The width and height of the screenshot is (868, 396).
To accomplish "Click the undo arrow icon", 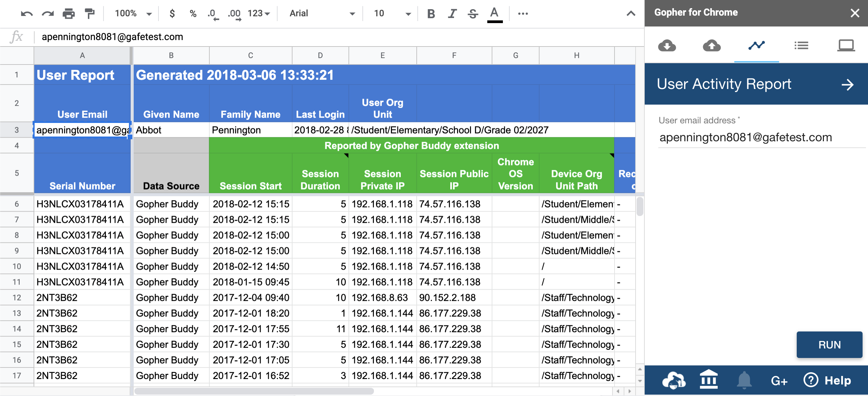I will tap(26, 14).
